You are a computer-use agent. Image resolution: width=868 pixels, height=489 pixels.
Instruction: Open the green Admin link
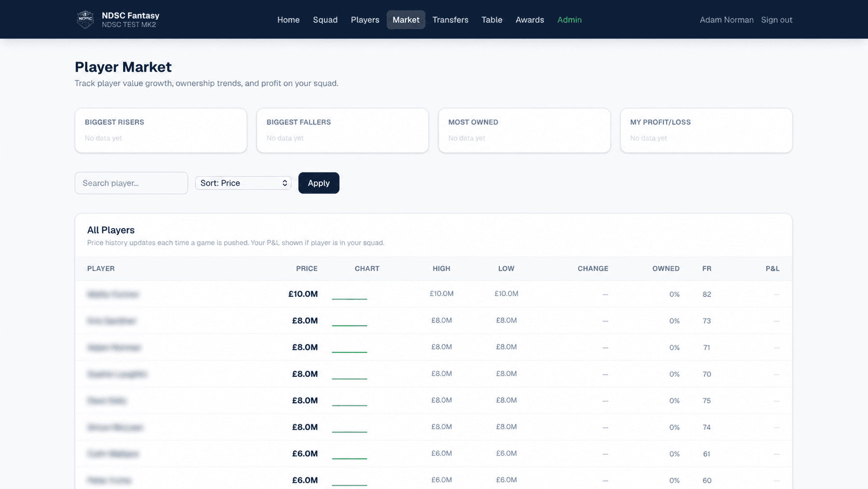coord(569,20)
